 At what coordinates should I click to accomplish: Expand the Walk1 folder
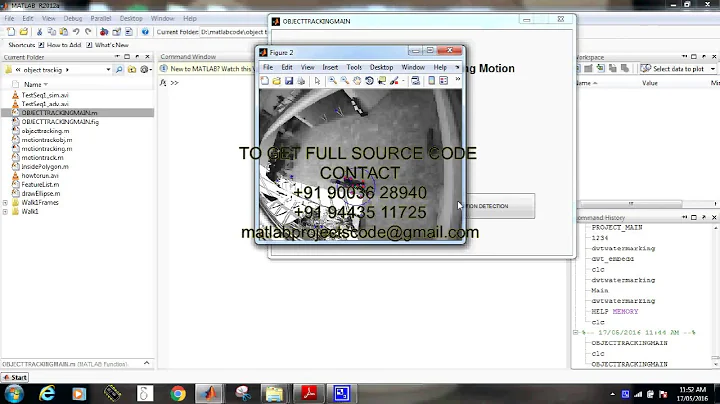(x=5, y=212)
